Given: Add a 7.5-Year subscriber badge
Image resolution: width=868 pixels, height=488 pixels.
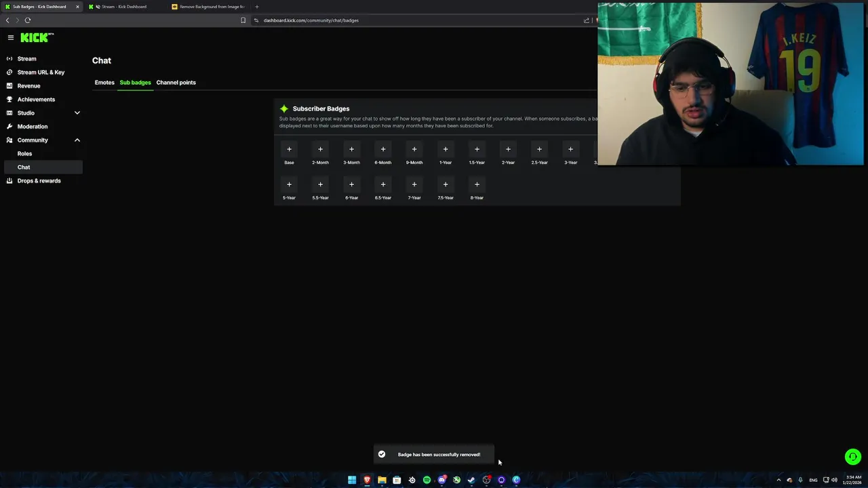Looking at the screenshot, I should click(446, 184).
